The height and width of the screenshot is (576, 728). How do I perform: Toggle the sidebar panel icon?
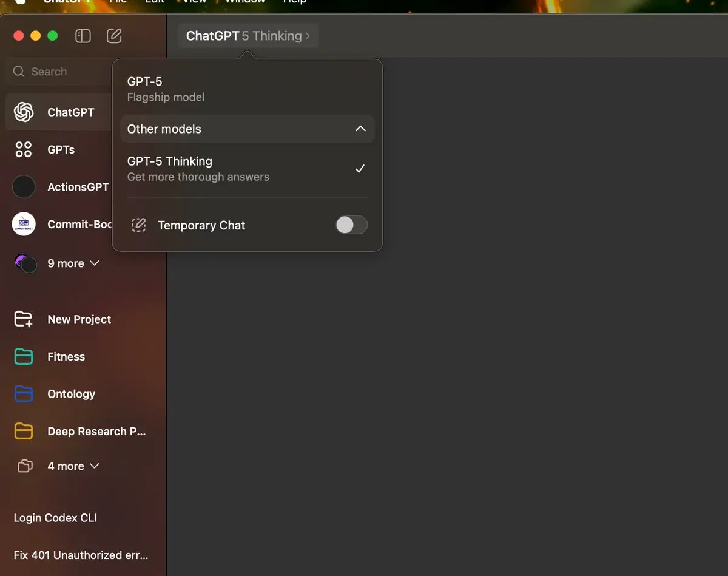point(83,36)
